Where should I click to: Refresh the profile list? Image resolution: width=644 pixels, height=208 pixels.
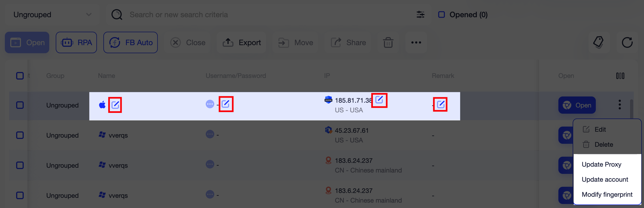(627, 42)
